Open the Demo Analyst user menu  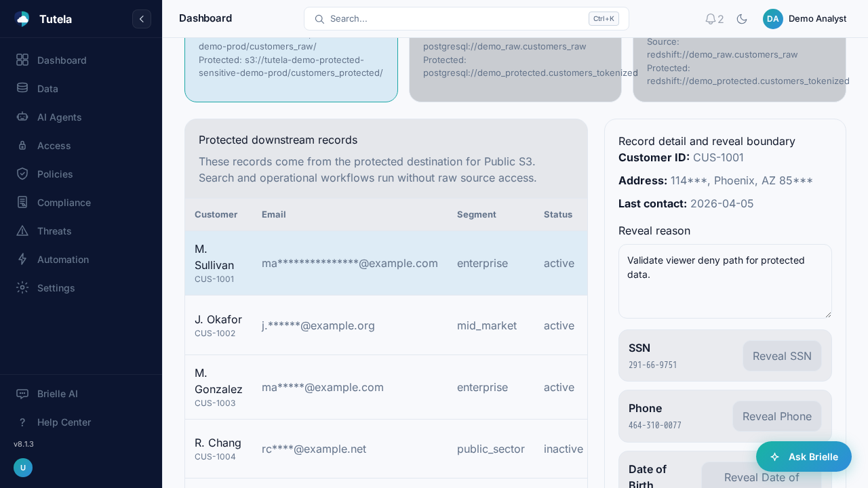[x=805, y=19]
